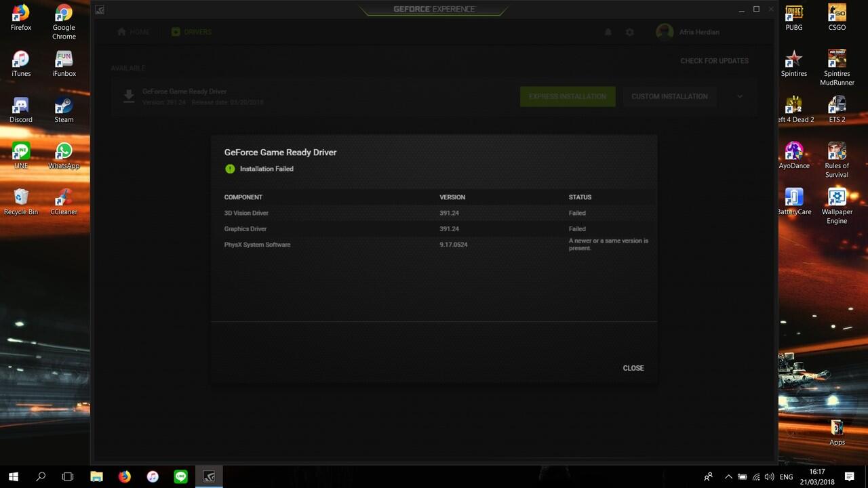Switch to the HOME tab
868x488 pixels.
133,32
